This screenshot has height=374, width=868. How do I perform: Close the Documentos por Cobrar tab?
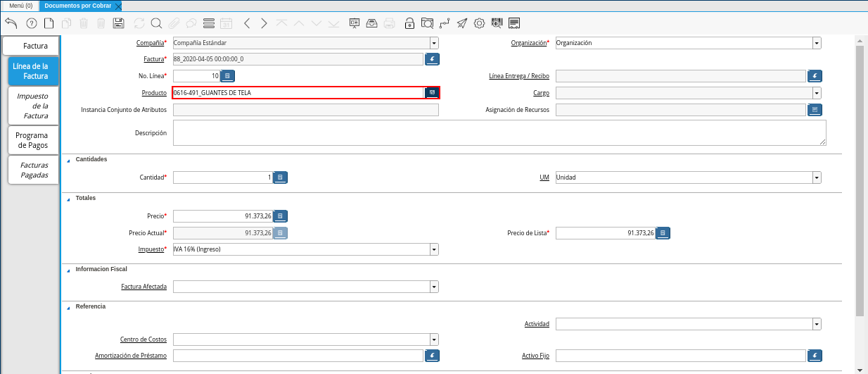[118, 6]
